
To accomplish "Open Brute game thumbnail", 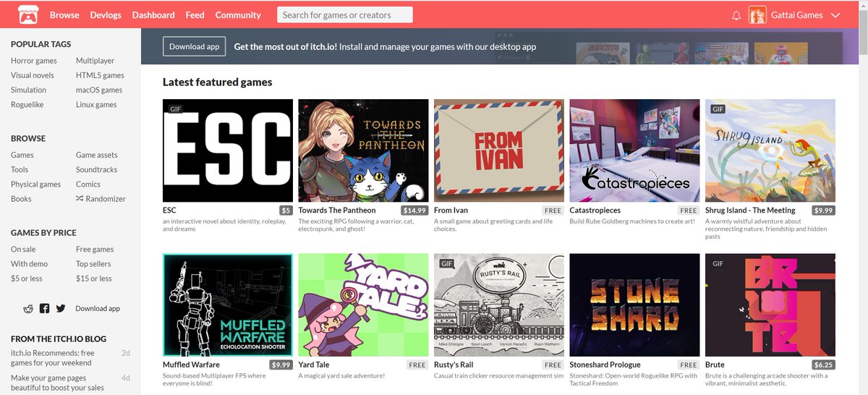I will [770, 305].
